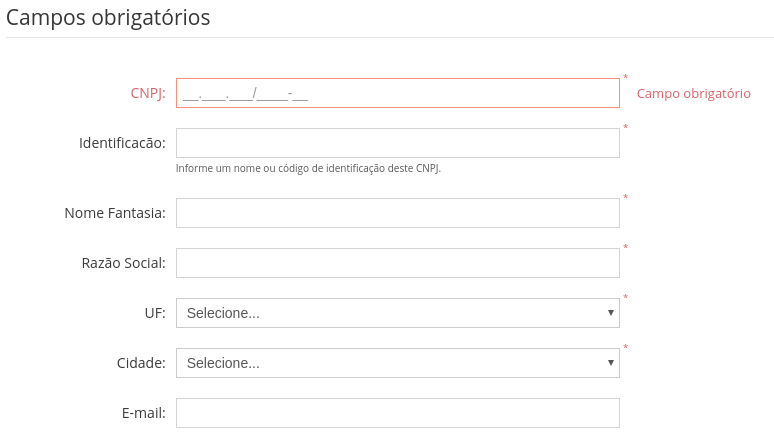This screenshot has height=447, width=774.
Task: Click the hint text below Identificação
Action: pyautogui.click(x=308, y=168)
